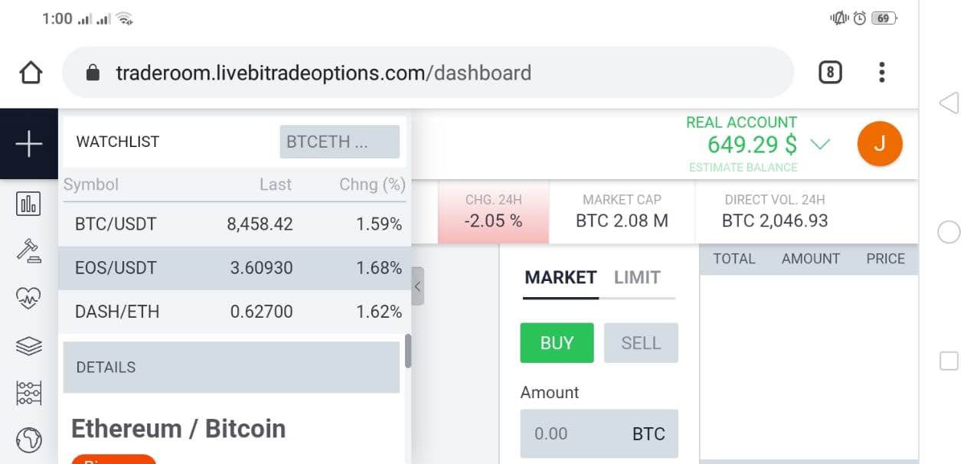Collapse the watchlist panel with arrow handle
Screen dimensions: 980x464
point(417,286)
